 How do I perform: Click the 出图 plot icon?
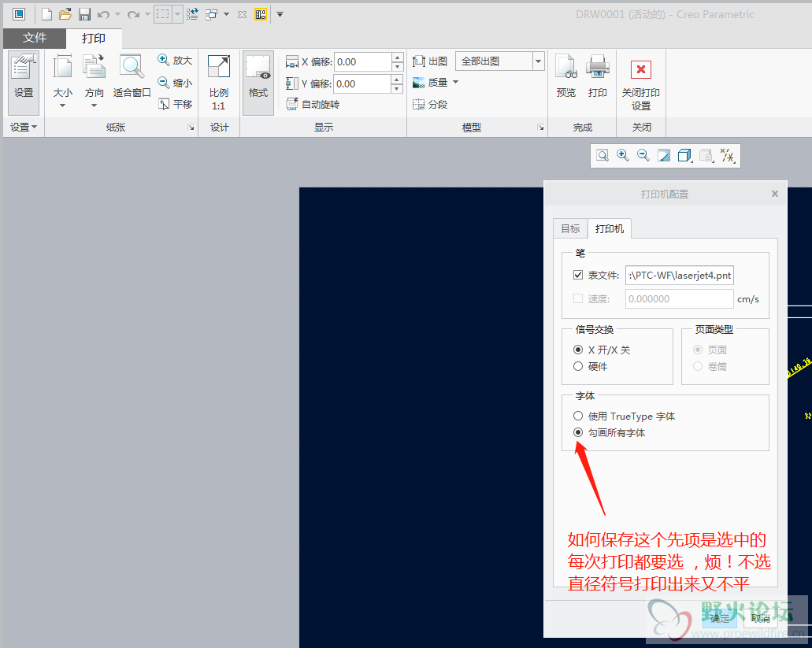pyautogui.click(x=430, y=61)
